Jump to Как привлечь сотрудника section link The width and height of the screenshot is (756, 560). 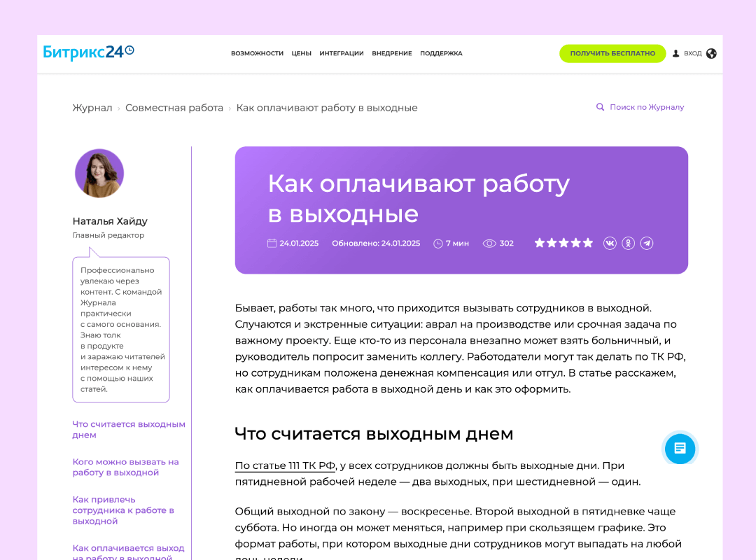coord(123,510)
